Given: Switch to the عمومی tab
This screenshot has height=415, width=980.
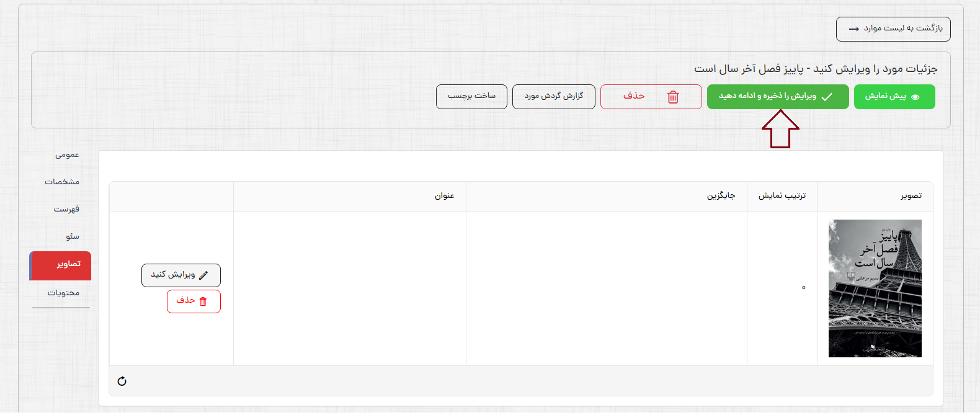Looking at the screenshot, I should 67,154.
